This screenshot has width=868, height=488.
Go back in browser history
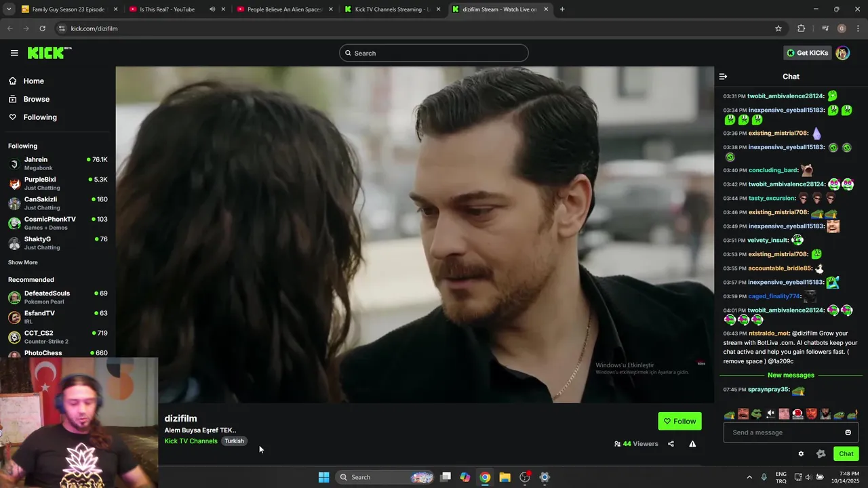point(9,28)
